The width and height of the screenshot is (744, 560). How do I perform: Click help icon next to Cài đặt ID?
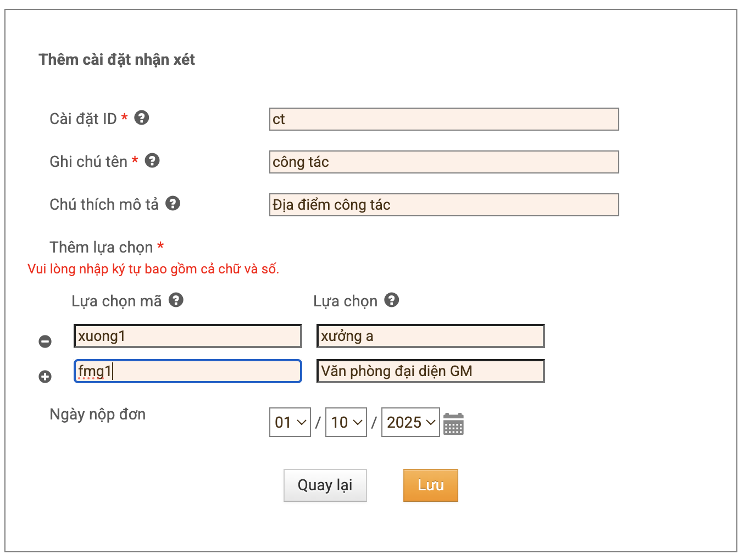(x=142, y=118)
